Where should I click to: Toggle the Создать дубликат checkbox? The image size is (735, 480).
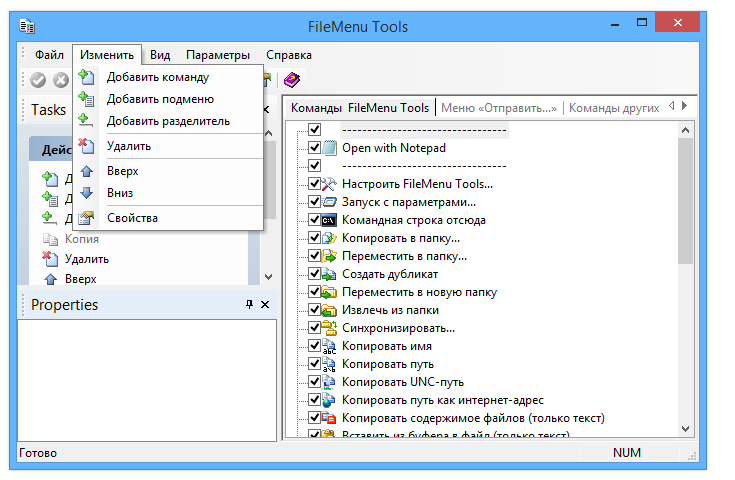(314, 274)
